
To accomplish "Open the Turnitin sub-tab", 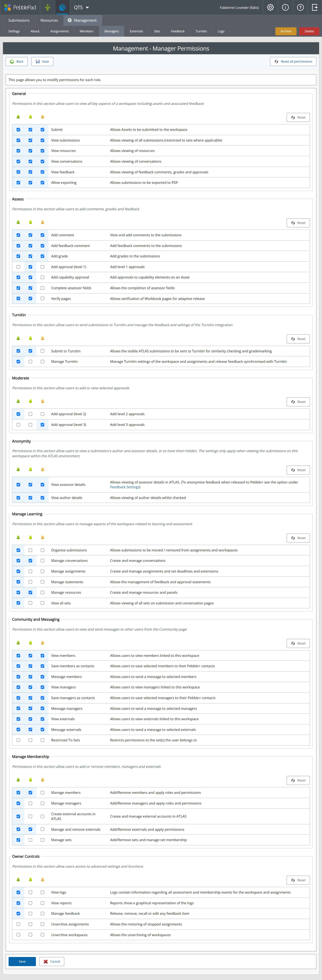I will [201, 31].
